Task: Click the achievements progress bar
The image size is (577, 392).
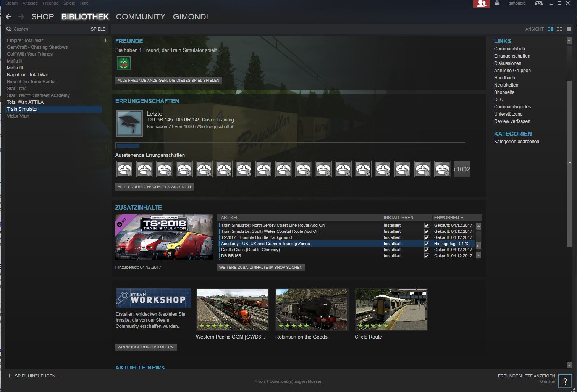Action: point(290,146)
